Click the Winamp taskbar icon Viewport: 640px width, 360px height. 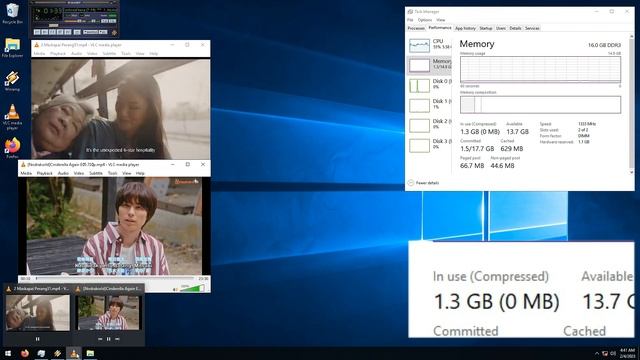coord(57,353)
